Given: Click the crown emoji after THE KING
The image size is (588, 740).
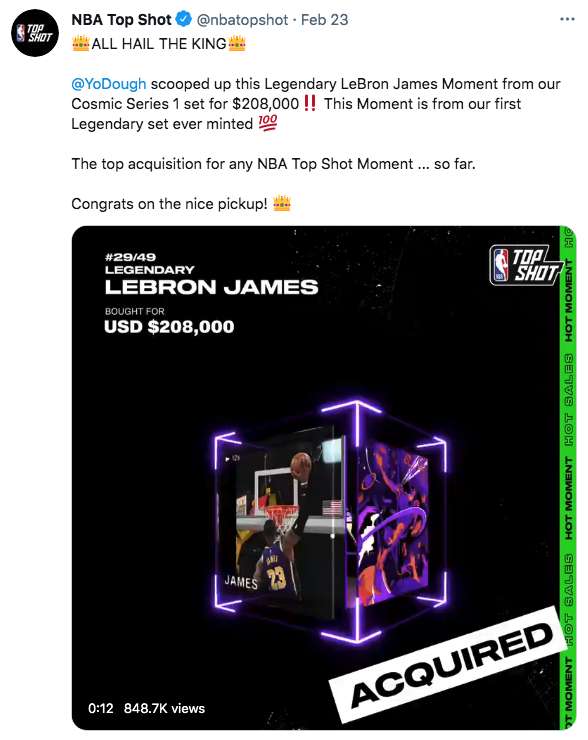Looking at the screenshot, I should click(237, 44).
